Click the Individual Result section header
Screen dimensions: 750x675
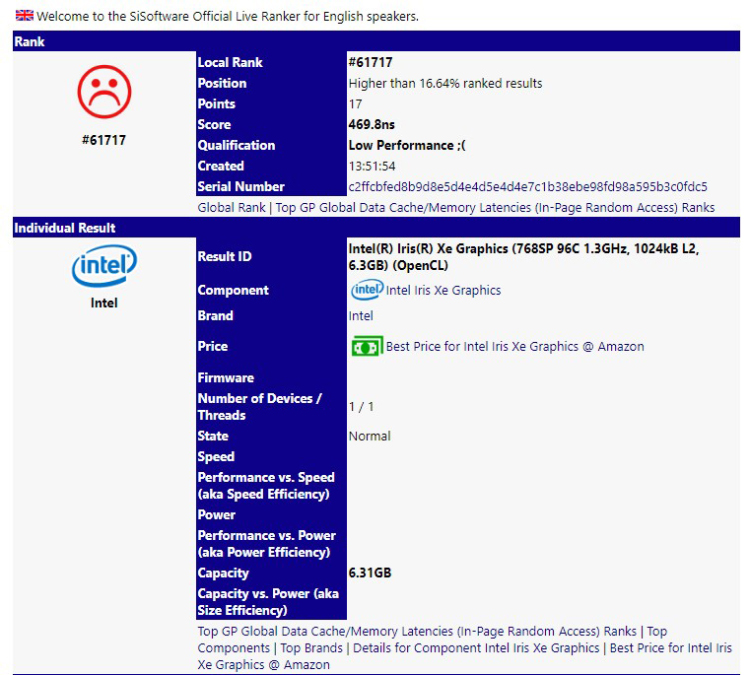376,228
